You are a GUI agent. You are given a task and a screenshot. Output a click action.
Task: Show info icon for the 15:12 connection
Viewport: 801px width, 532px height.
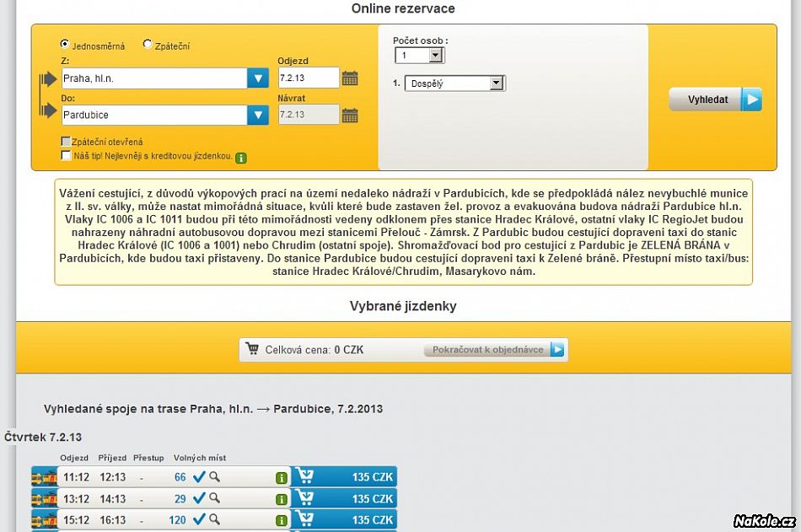(281, 520)
